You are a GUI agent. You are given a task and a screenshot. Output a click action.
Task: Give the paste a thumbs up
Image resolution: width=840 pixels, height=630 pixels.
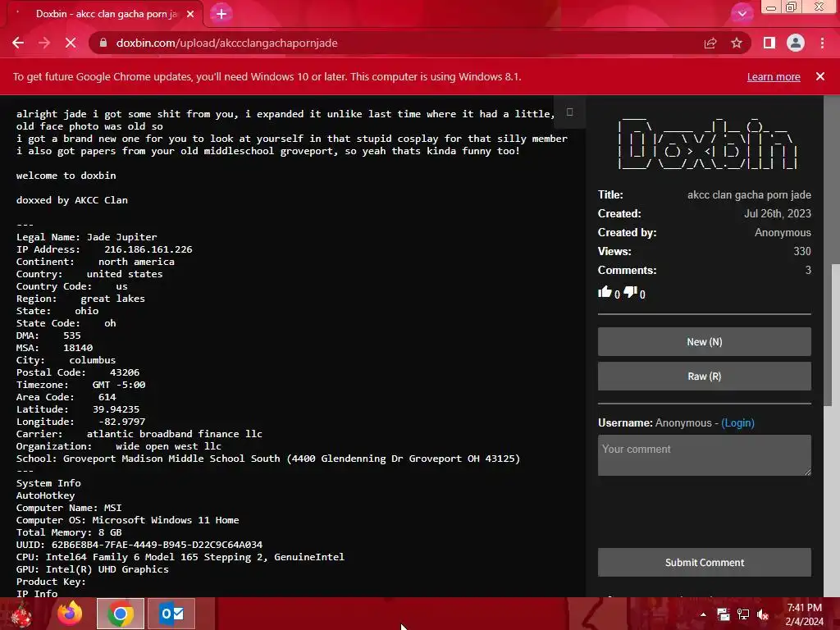[x=605, y=292]
